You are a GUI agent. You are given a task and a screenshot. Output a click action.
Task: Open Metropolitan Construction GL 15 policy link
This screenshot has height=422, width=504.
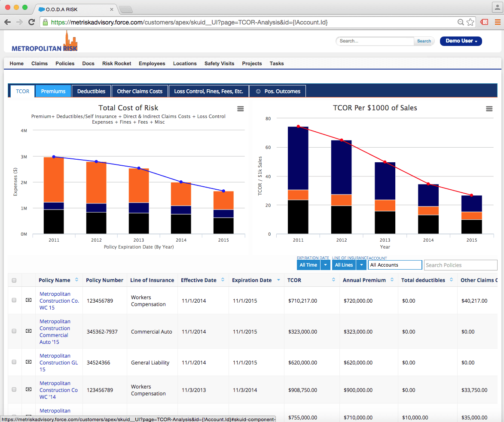58,363
